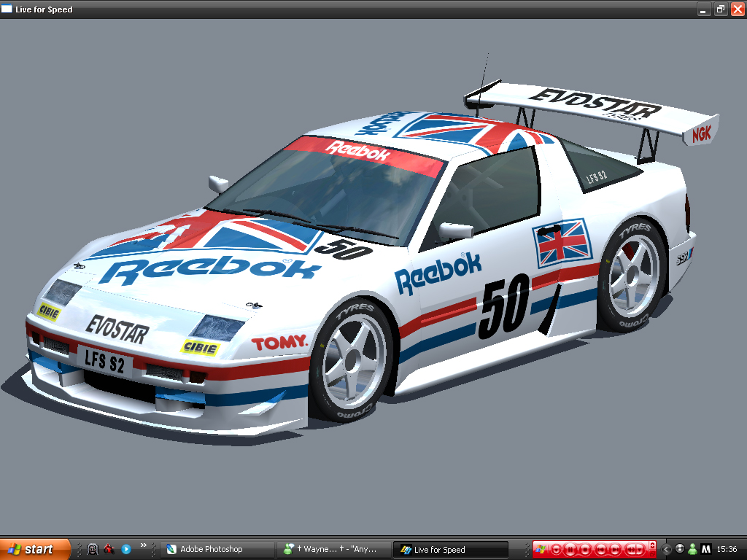Viewport: 747px width, 560px height.
Task: Show hidden system tray icons arrow
Action: point(667,550)
